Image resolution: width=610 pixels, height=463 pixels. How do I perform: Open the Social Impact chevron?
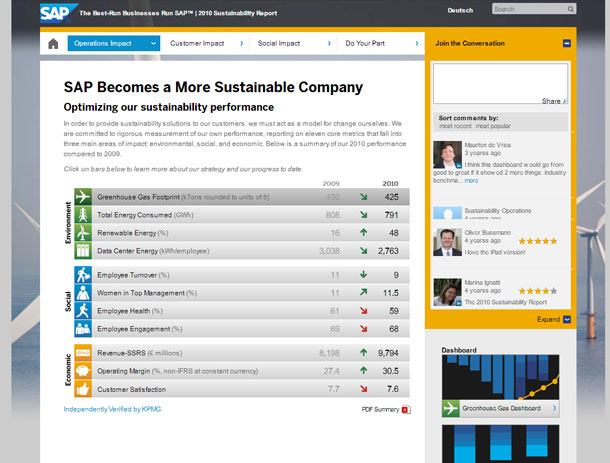click(329, 44)
